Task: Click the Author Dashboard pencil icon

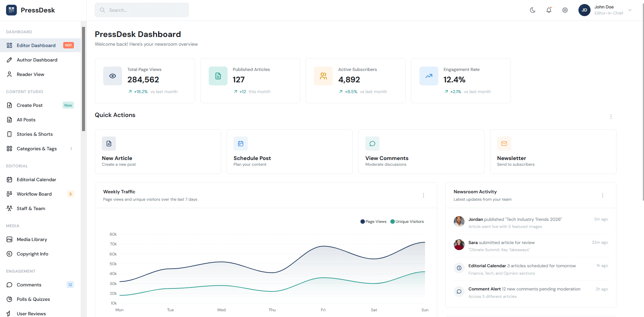Action: coord(9,60)
